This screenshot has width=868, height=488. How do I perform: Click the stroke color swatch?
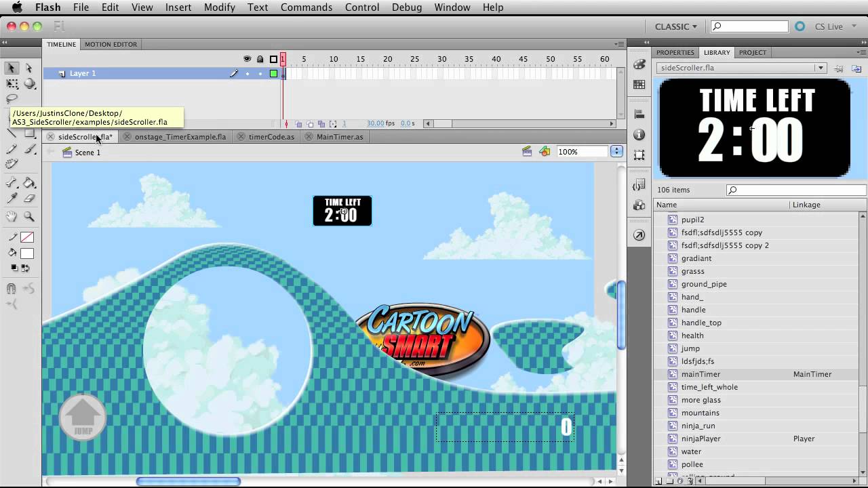click(x=27, y=237)
